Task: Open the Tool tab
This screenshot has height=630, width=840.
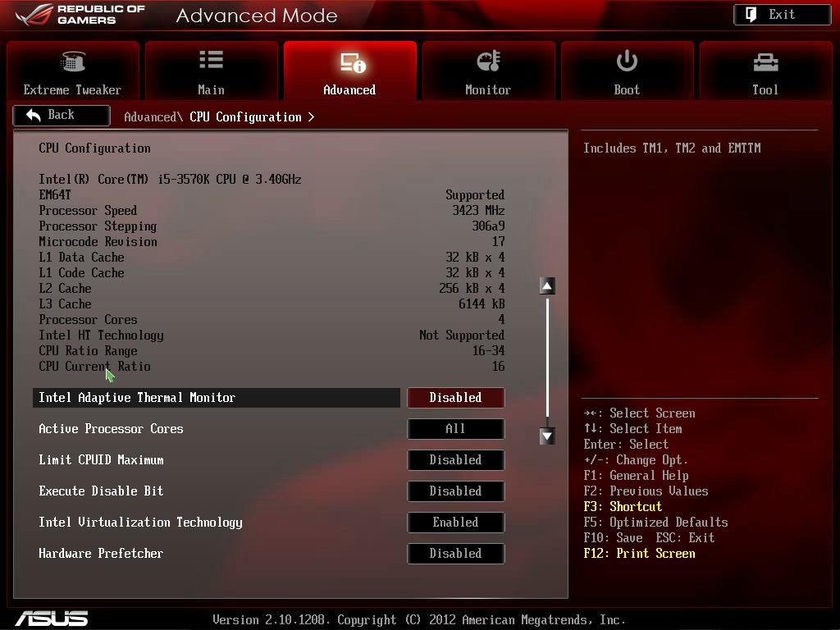Action: [765, 71]
